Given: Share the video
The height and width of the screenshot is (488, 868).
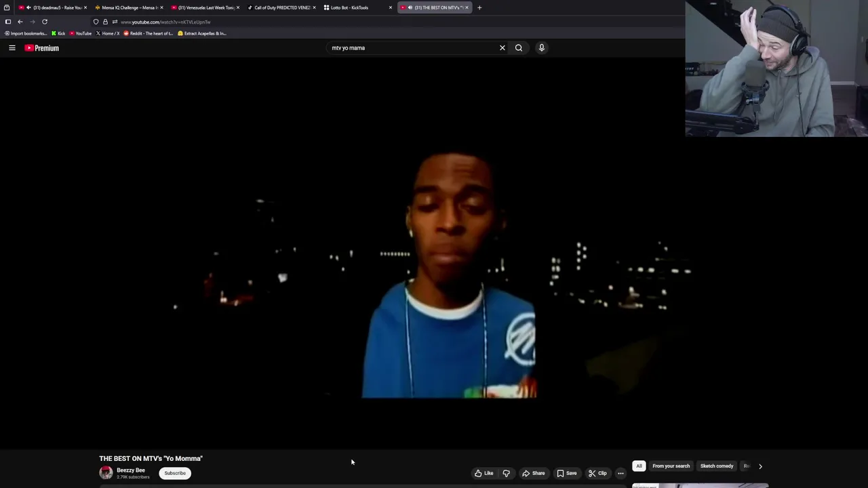Looking at the screenshot, I should (x=534, y=473).
